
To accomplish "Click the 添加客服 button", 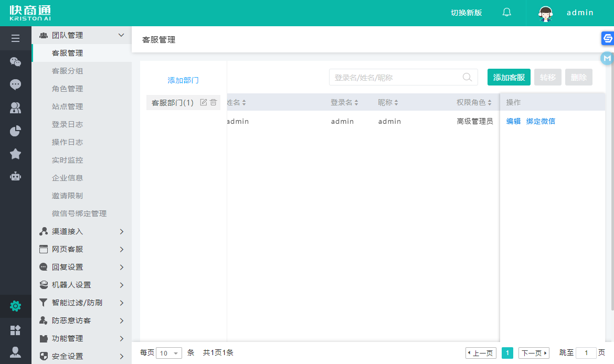I will (509, 77).
